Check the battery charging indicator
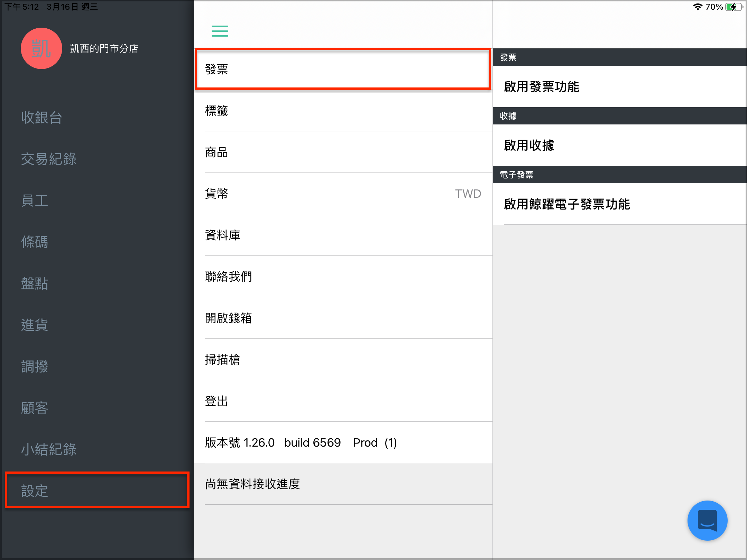The height and width of the screenshot is (560, 747). tap(734, 7)
